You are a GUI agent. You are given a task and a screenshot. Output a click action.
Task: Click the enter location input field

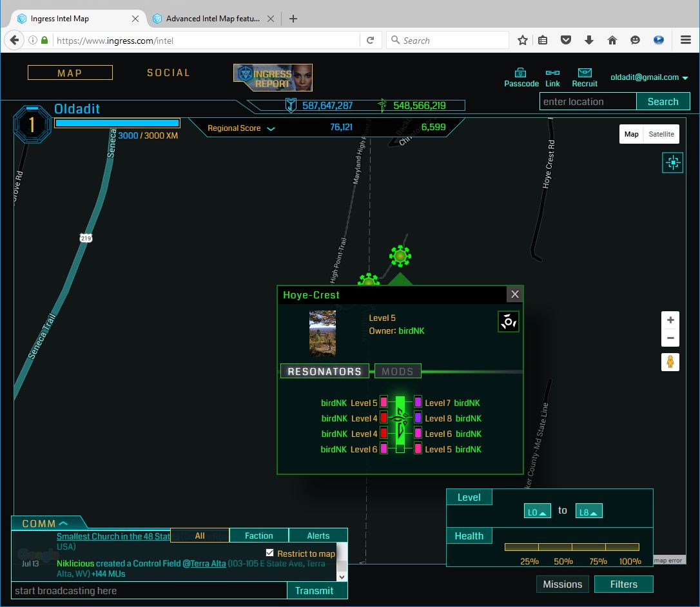tap(588, 102)
